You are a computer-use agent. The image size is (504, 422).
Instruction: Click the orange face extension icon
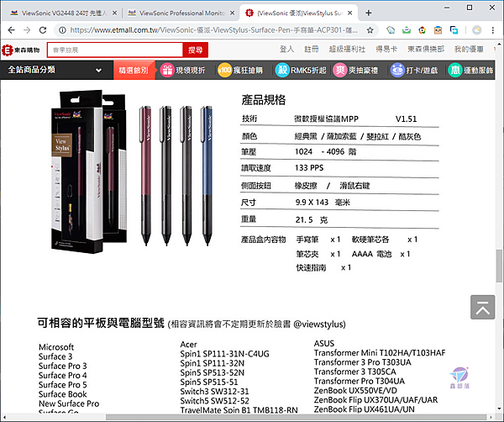click(x=438, y=30)
